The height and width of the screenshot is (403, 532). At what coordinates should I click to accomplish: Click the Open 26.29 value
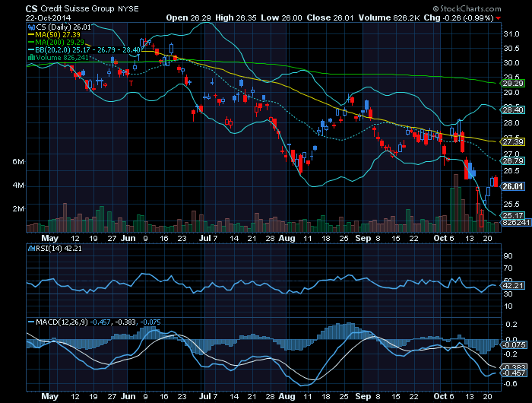pyautogui.click(x=188, y=17)
